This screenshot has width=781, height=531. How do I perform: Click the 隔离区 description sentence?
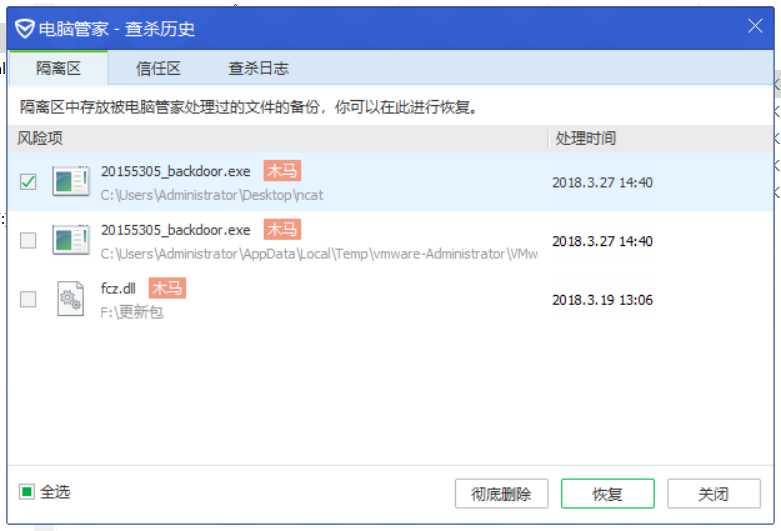point(249,107)
